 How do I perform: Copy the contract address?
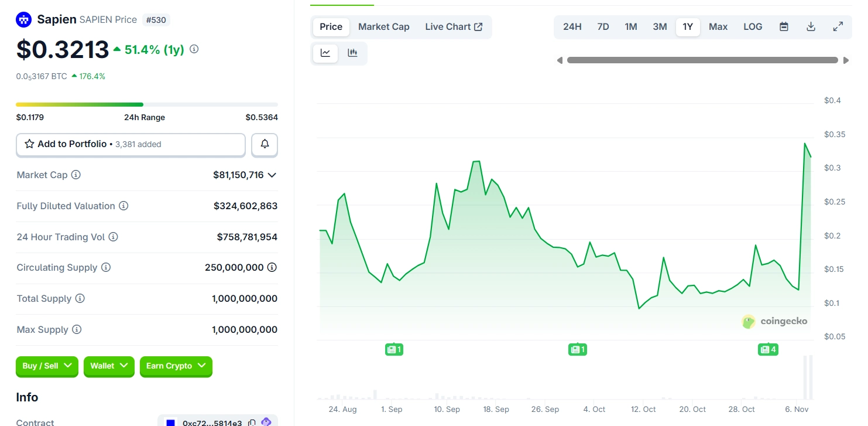[x=252, y=422]
